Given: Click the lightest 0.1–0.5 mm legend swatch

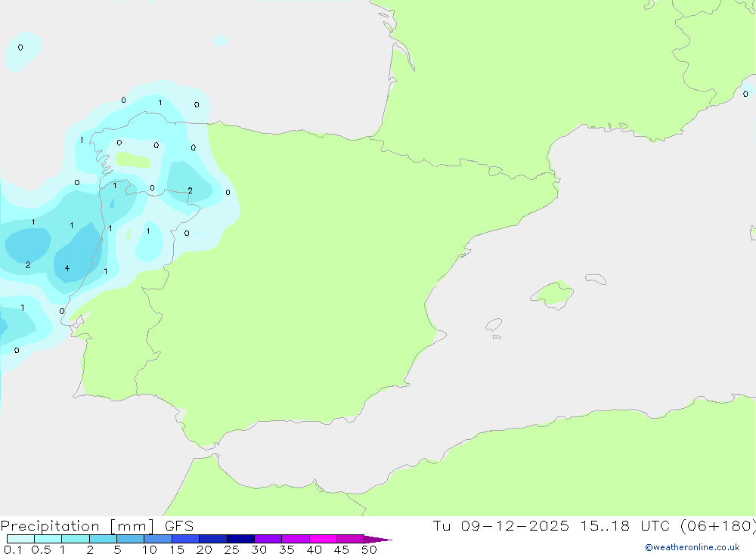Looking at the screenshot, I should pyautogui.click(x=20, y=539).
